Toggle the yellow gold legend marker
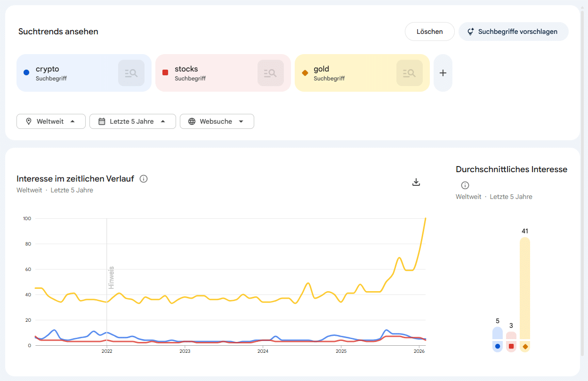The width and height of the screenshot is (588, 381). pos(524,346)
